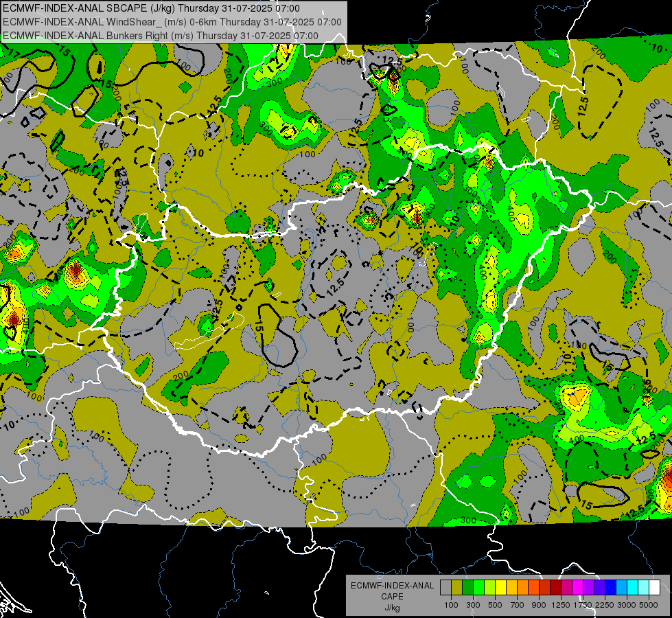Click the azure swatch left of the 3000 tick

(x=622, y=587)
